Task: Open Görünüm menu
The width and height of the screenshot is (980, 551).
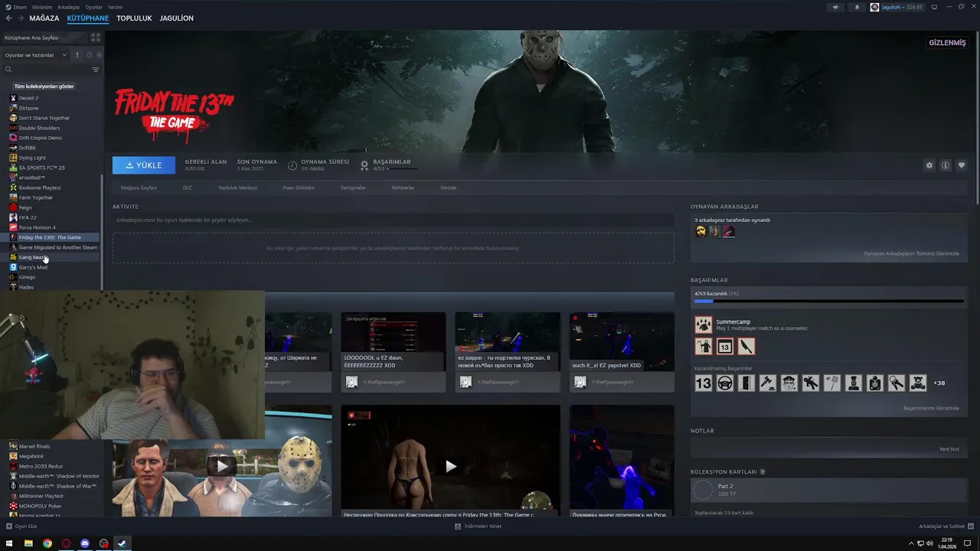Action: tap(43, 7)
